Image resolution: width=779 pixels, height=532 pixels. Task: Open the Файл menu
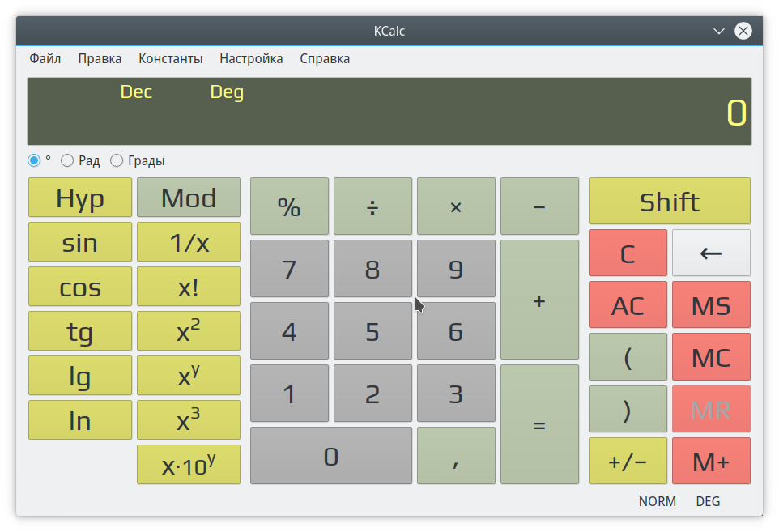[45, 58]
